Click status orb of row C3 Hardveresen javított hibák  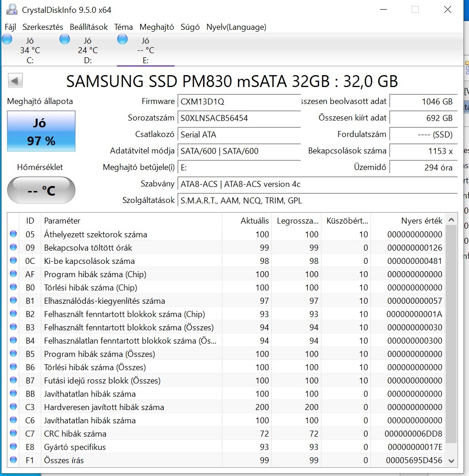coord(13,406)
